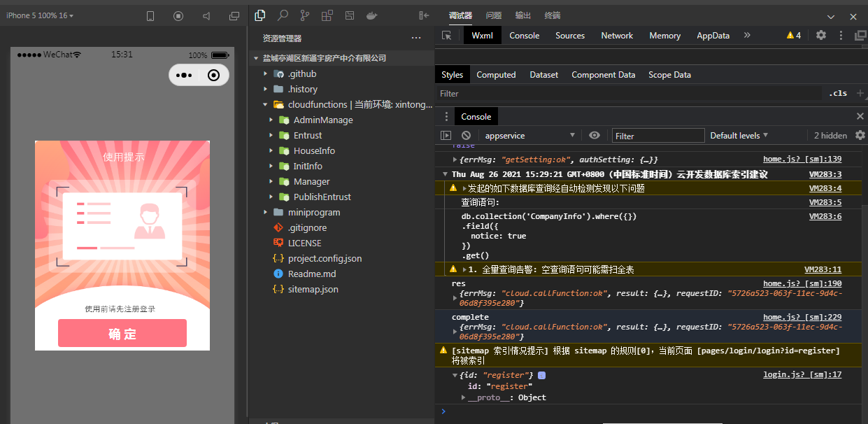Image resolution: width=868 pixels, height=424 pixels.
Task: Open the source control branch icon
Action: (x=305, y=15)
